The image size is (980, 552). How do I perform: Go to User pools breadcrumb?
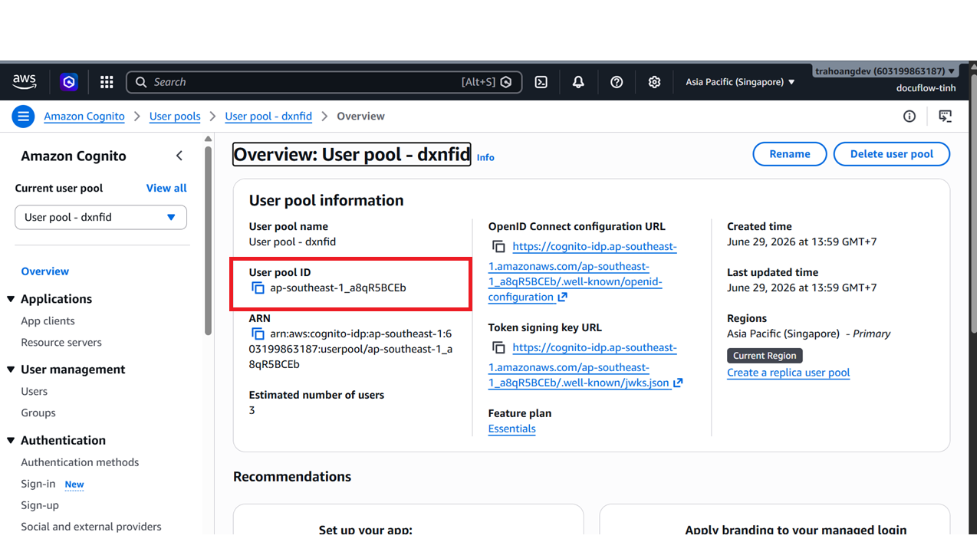tap(175, 117)
